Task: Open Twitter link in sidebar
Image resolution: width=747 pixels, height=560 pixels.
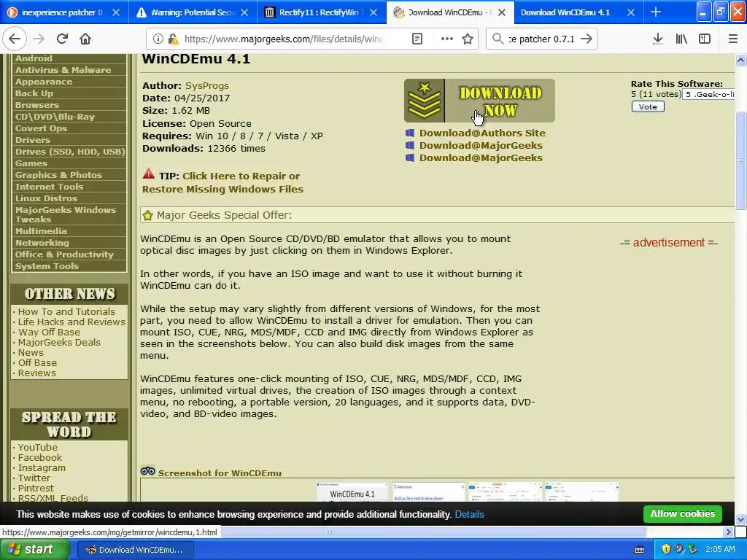Action: 34,478
